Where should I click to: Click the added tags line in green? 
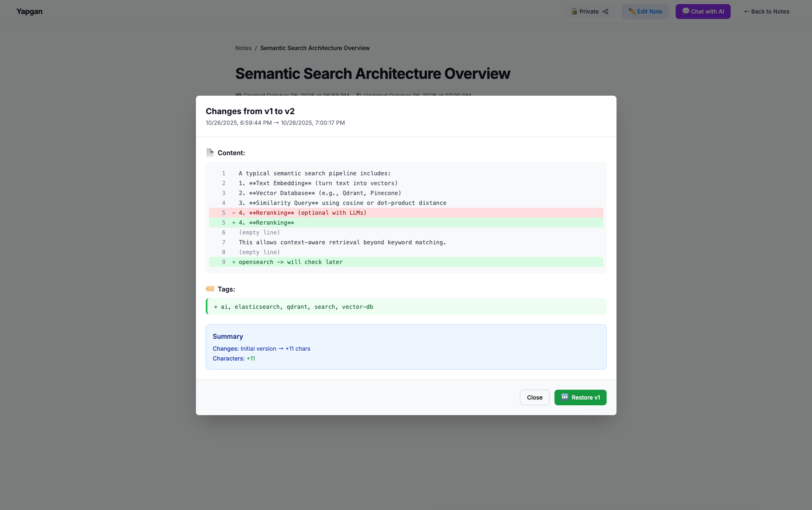point(293,307)
